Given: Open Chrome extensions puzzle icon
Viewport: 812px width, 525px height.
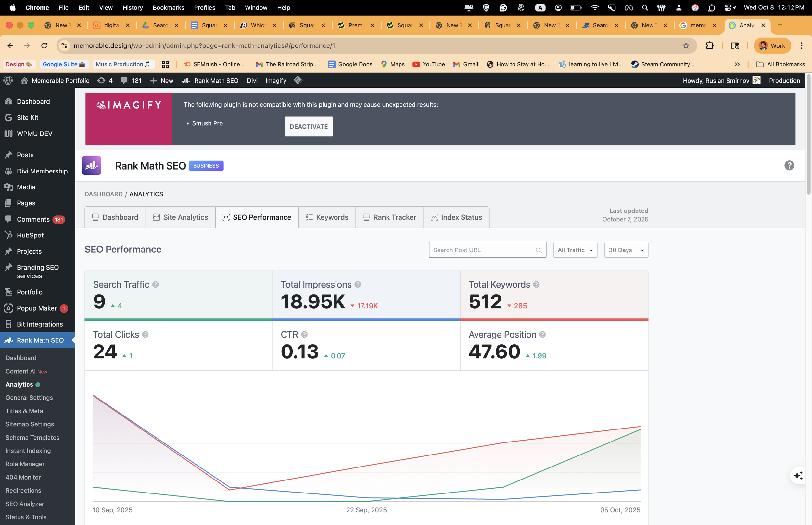Looking at the screenshot, I should (x=710, y=46).
